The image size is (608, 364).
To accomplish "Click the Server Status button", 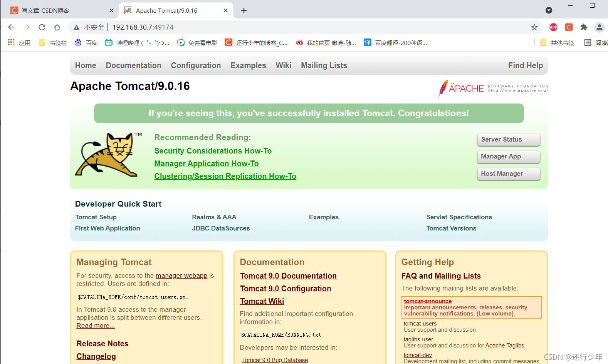I will click(509, 140).
